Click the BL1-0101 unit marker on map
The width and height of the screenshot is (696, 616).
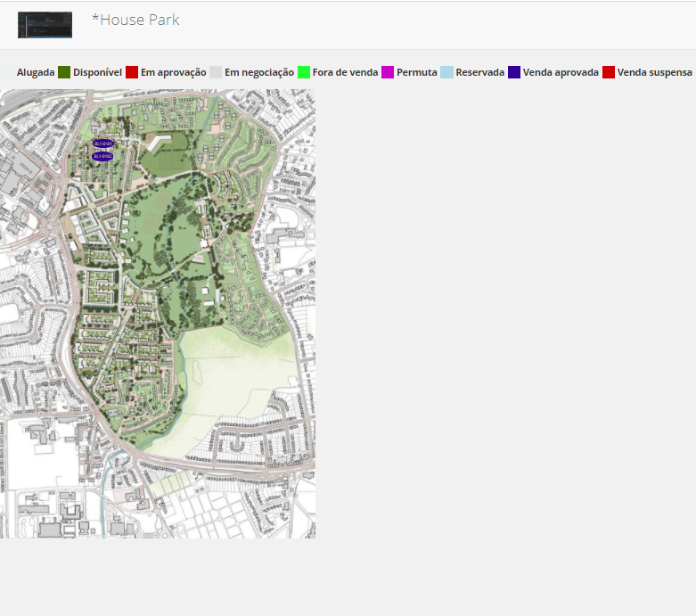[x=102, y=144]
